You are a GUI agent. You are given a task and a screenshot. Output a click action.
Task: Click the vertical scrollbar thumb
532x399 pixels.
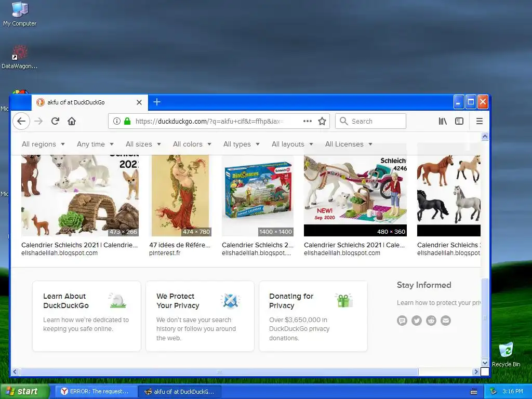point(485,318)
